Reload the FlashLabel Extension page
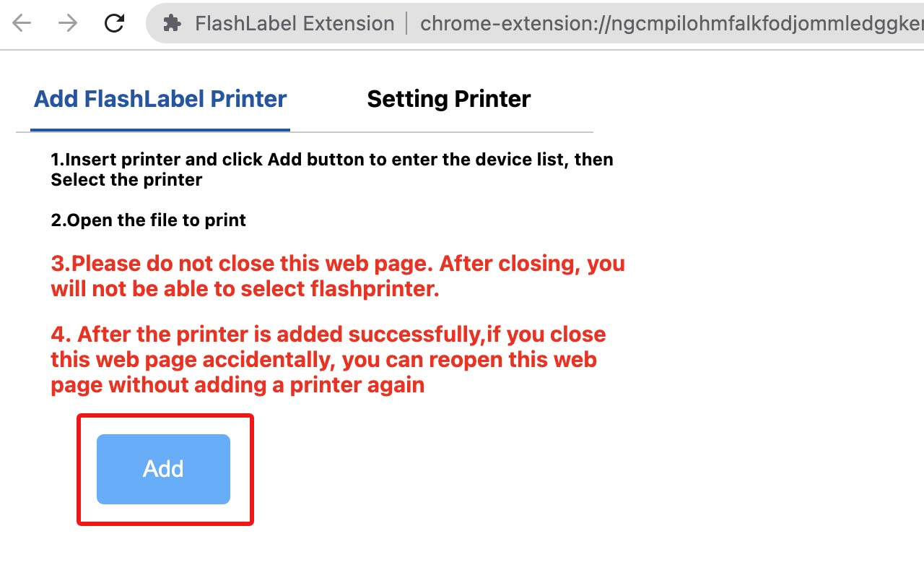924x578 pixels. [113, 23]
